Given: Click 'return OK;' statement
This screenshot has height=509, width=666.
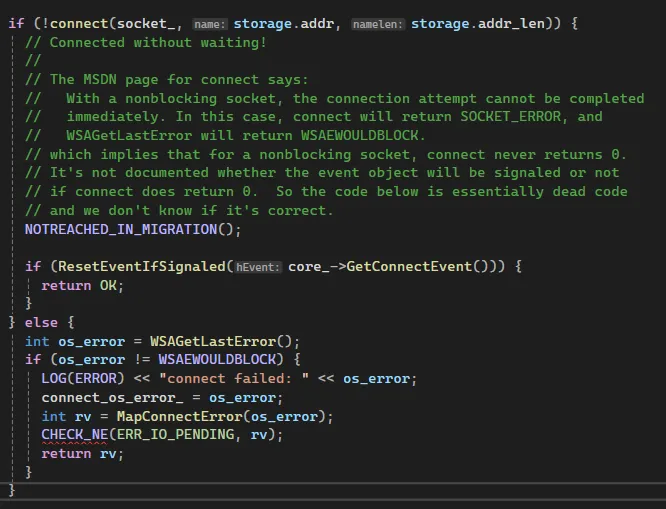Looking at the screenshot, I should coord(82,285).
